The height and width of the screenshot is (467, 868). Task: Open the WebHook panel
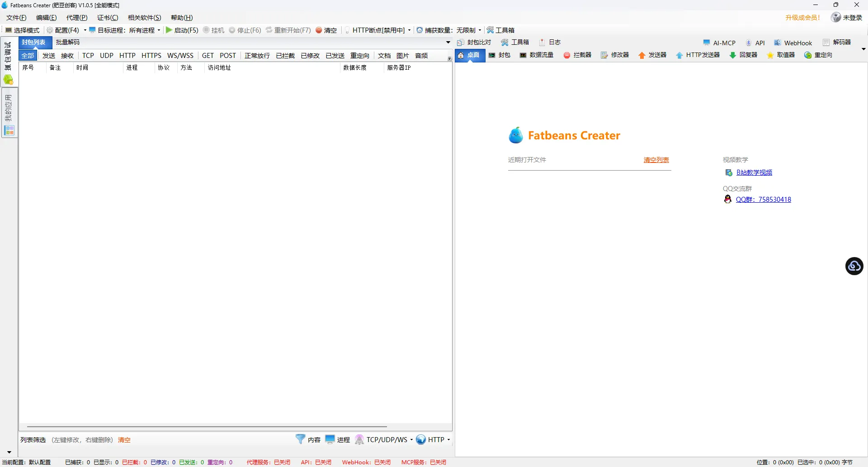pyautogui.click(x=793, y=43)
